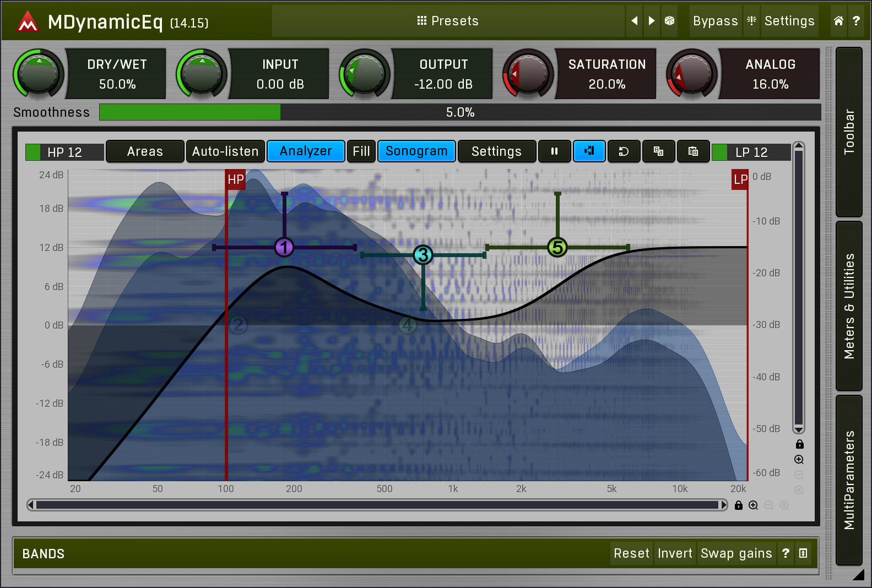Click the horizontal zoom-in magnifier icon

pos(753,505)
